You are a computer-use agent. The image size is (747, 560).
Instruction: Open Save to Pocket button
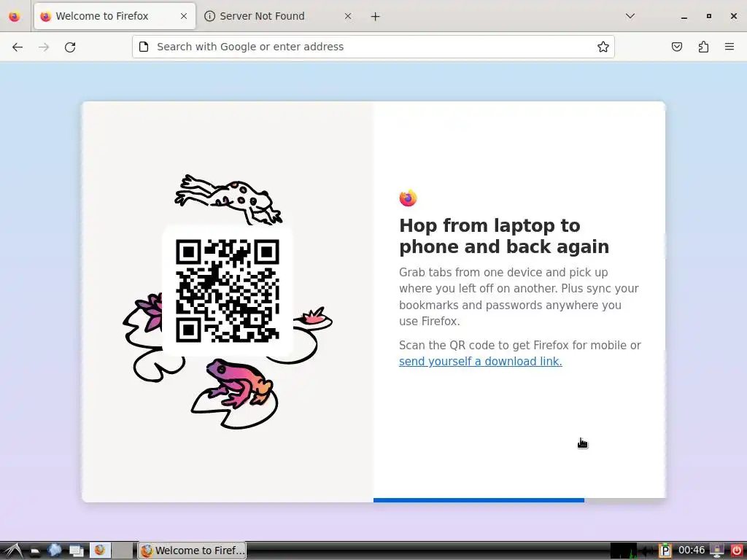tap(676, 47)
